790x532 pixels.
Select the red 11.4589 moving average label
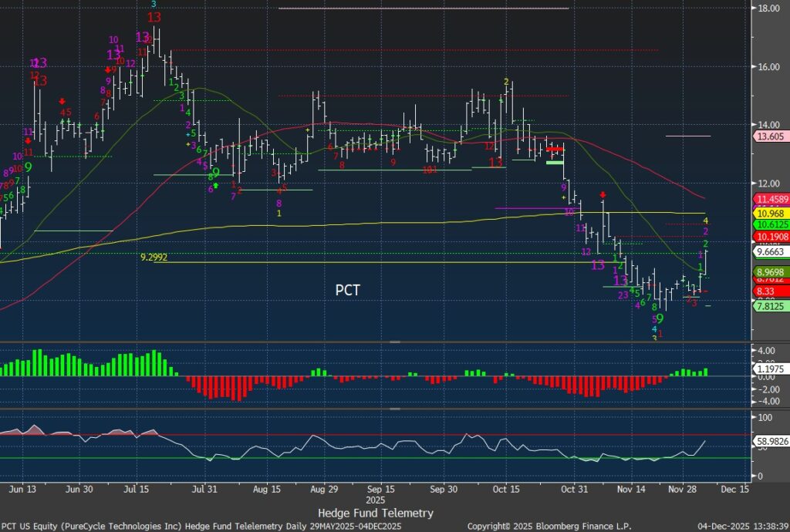(x=769, y=199)
